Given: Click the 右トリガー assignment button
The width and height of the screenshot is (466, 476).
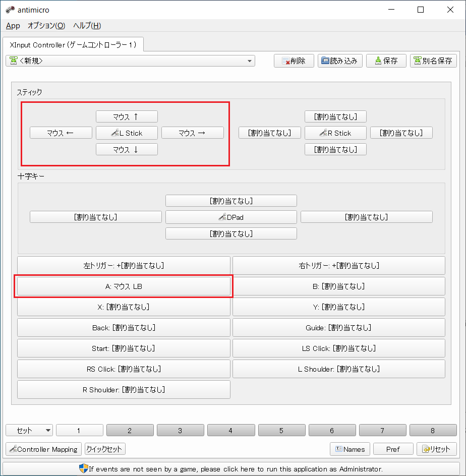Looking at the screenshot, I should pyautogui.click(x=339, y=266).
